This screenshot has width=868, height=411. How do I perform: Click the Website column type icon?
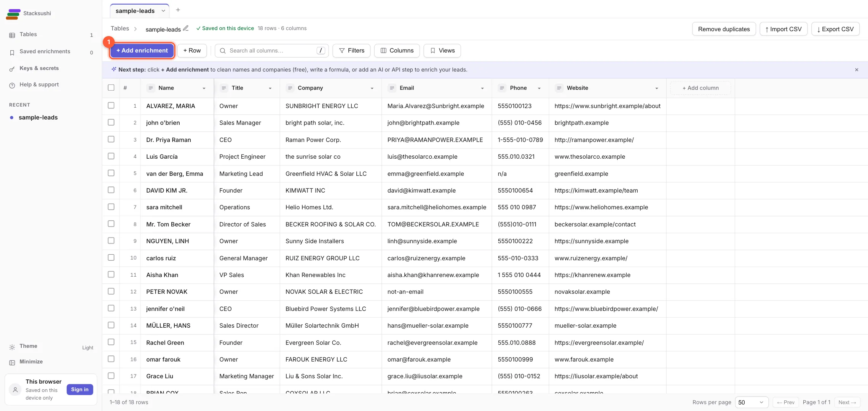(x=559, y=88)
